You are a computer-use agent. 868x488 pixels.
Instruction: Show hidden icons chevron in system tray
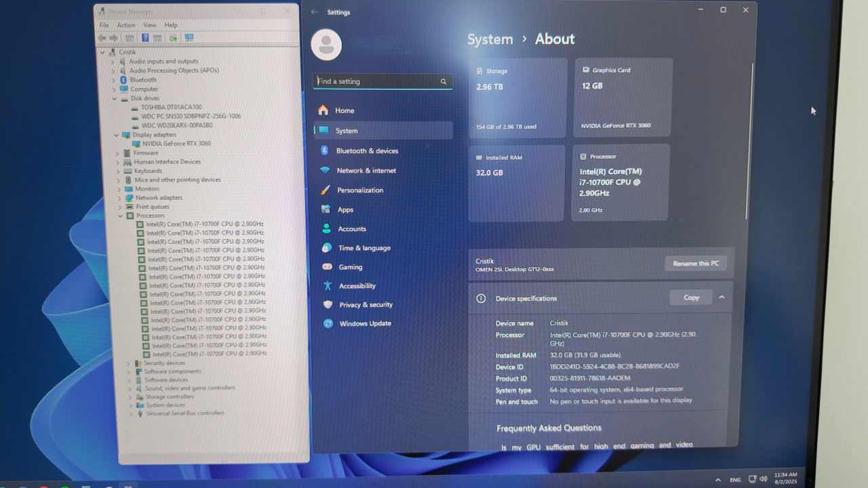(x=717, y=480)
